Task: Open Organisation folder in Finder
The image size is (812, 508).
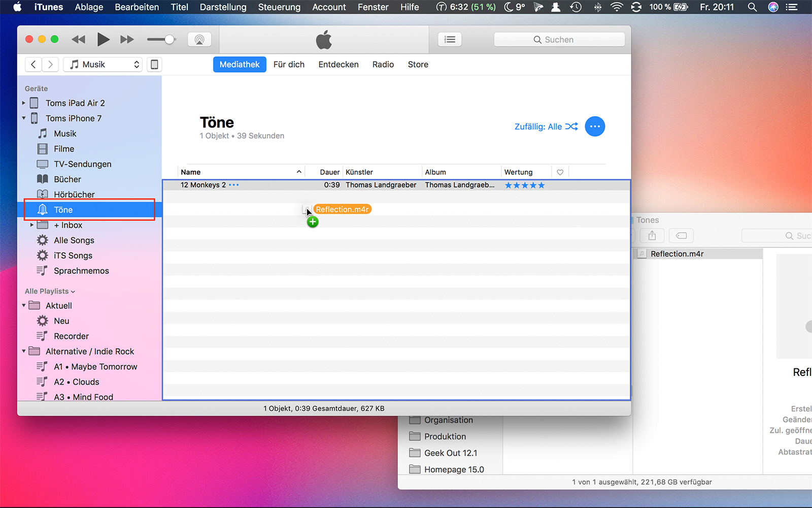Action: click(x=449, y=420)
